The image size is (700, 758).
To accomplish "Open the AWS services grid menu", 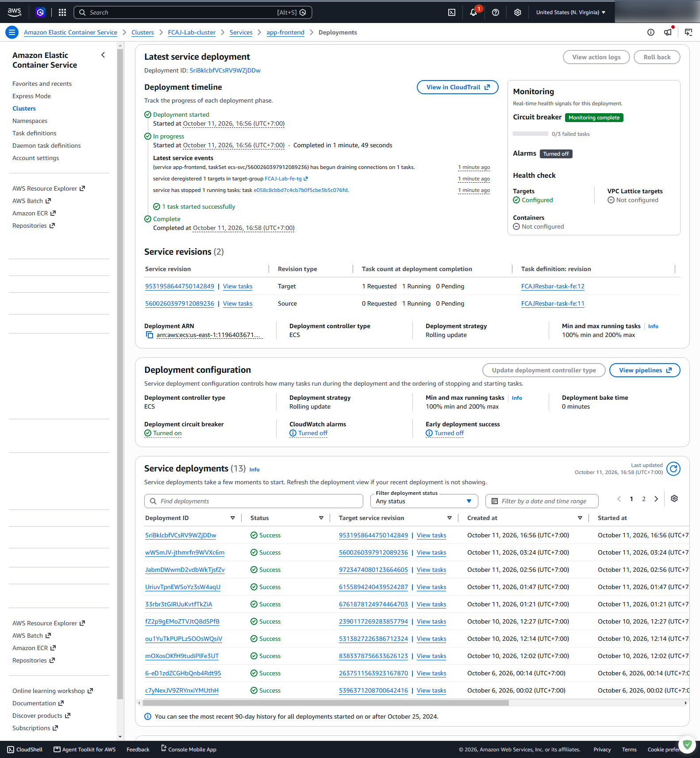I will [x=62, y=12].
